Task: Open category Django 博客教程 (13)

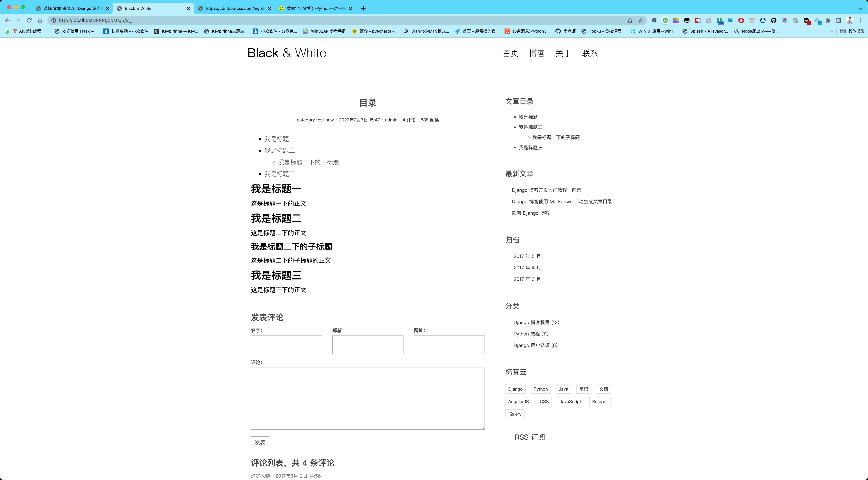Action: pos(536,323)
